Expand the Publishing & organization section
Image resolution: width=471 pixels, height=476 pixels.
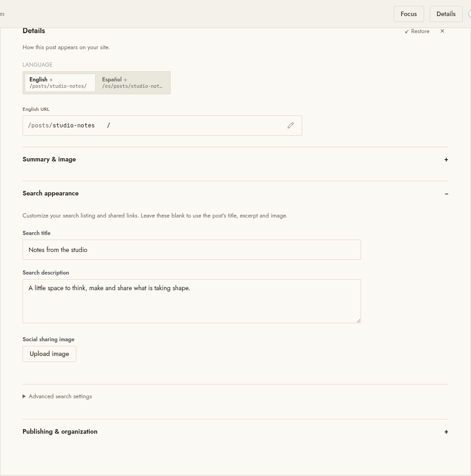[x=235, y=432]
